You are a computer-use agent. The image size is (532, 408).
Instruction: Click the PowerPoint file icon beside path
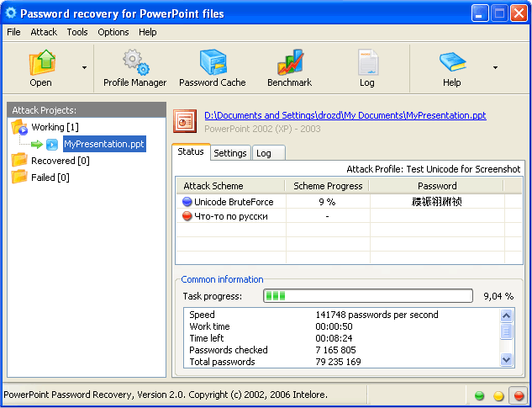[185, 121]
